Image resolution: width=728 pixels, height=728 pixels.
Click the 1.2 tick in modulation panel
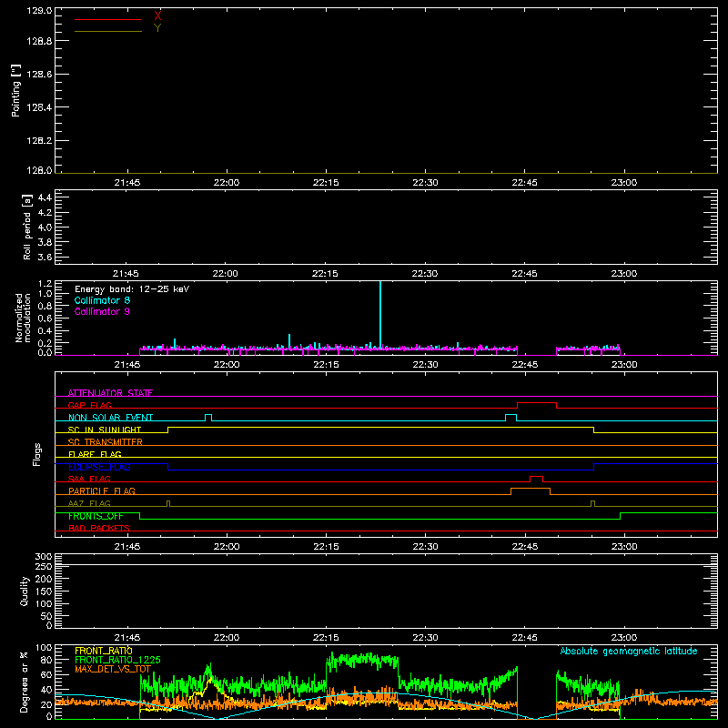pyautogui.click(x=45, y=283)
